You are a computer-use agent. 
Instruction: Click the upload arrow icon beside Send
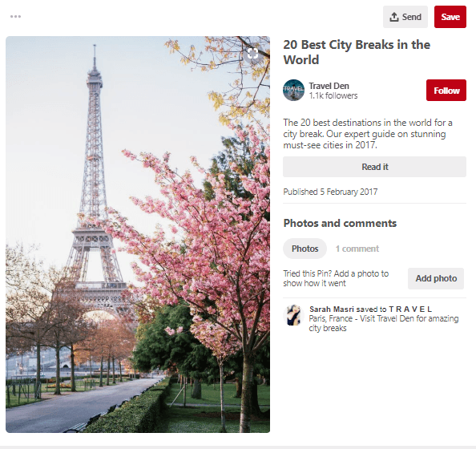click(394, 17)
